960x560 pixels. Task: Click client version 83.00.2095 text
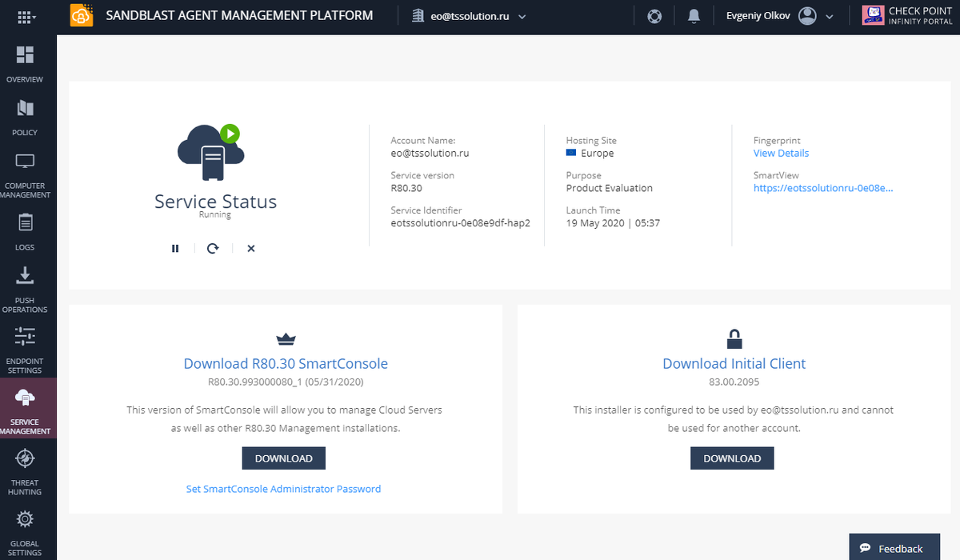point(734,382)
